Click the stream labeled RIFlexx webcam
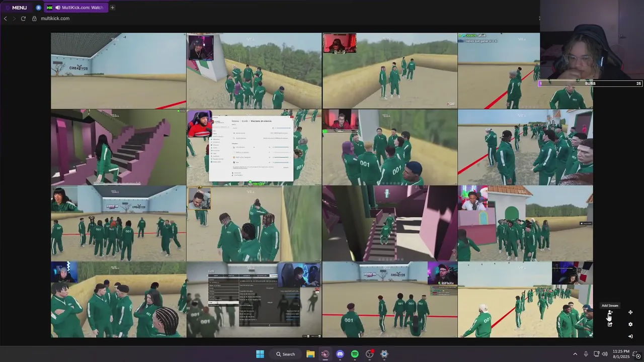Image resolution: width=644 pixels, height=362 pixels. click(390, 300)
